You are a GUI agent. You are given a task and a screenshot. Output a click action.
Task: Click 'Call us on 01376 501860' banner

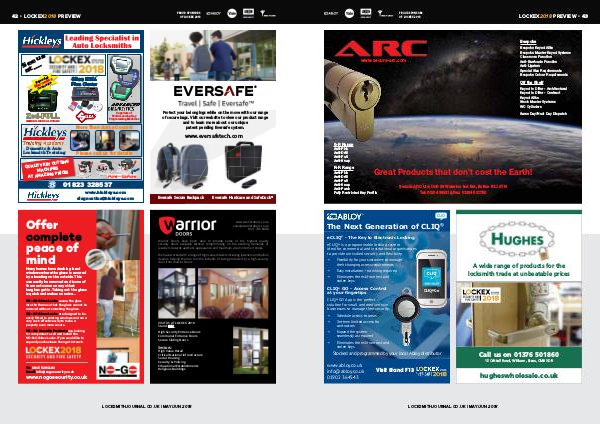point(518,354)
